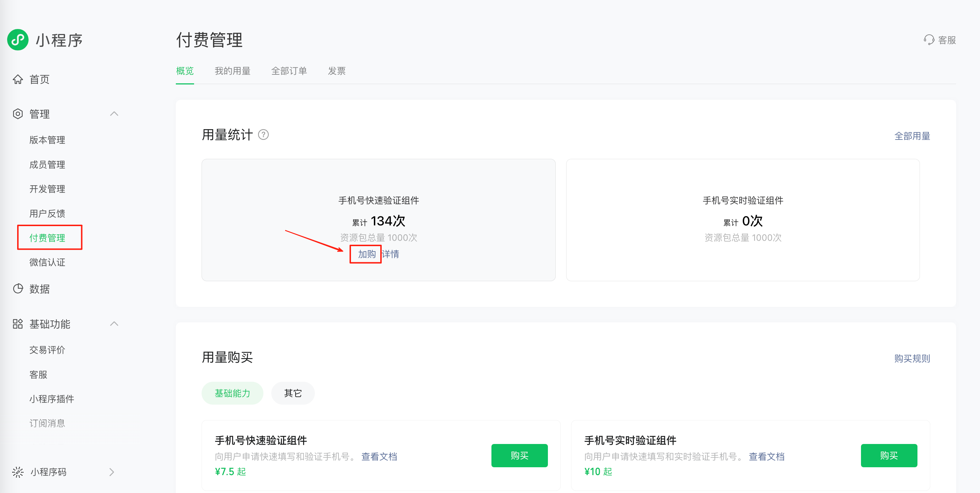Click the 小程序 title text beside the logo
The height and width of the screenshot is (493, 980).
pyautogui.click(x=59, y=40)
